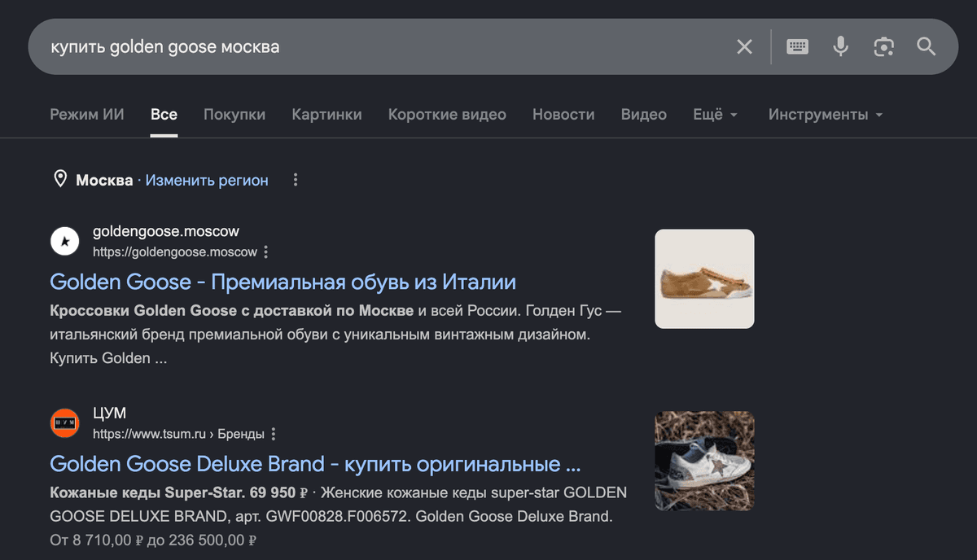This screenshot has height=560, width=977.
Task: Click the Москва region label
Action: tap(104, 181)
